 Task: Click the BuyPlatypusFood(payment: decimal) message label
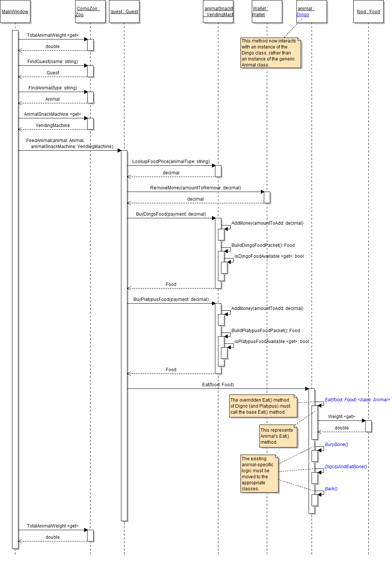171,299
